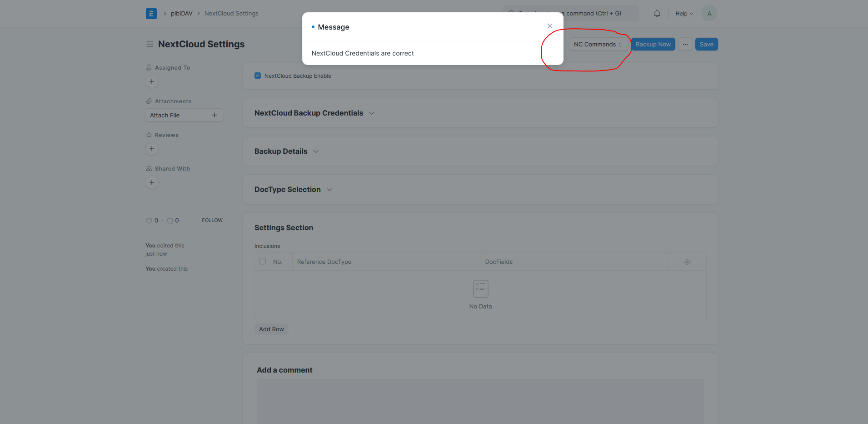Screen dimensions: 868x424
Task: Close the Message dialog
Action: (x=550, y=26)
